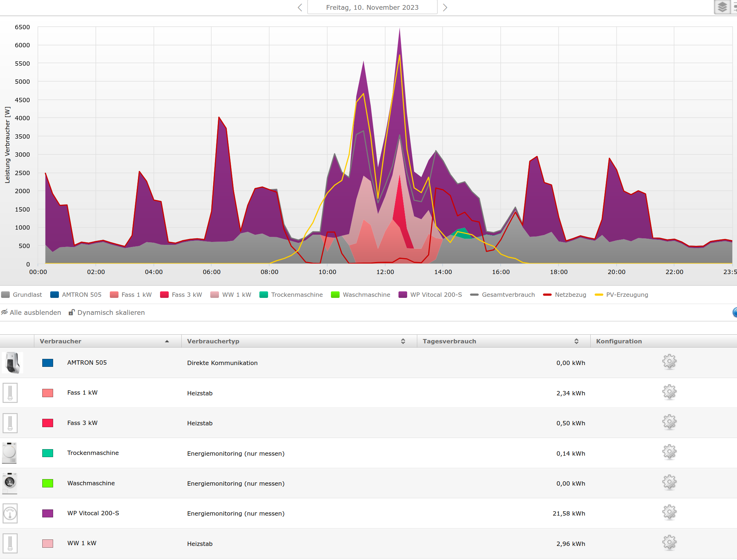Select the WP Vitocal 200-S name in the table
The width and height of the screenshot is (737, 560).
93,513
